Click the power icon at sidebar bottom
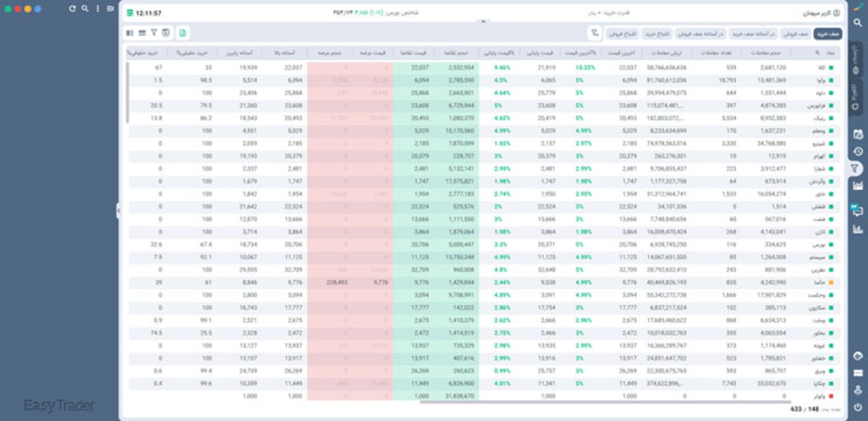This screenshot has width=868, height=421. pos(858,407)
